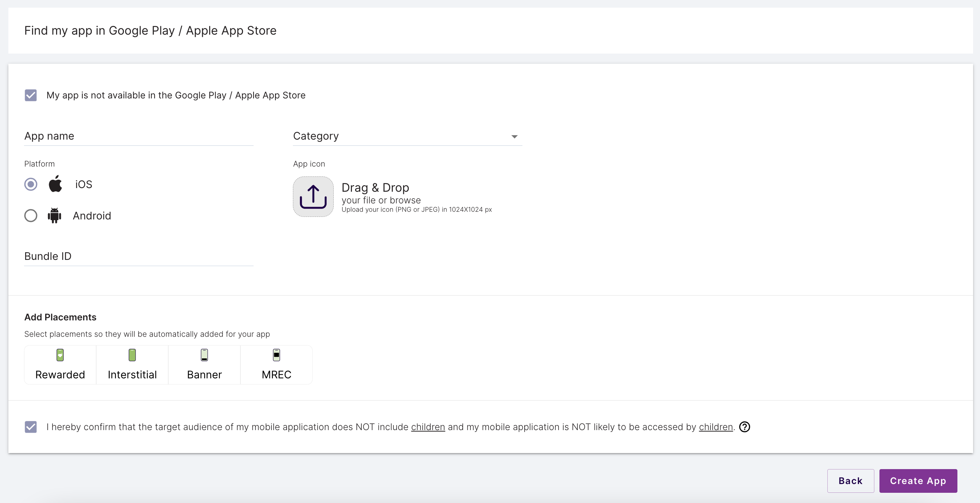Select the Rewarded placement label
Screen dimensions: 980x503
tap(60, 375)
